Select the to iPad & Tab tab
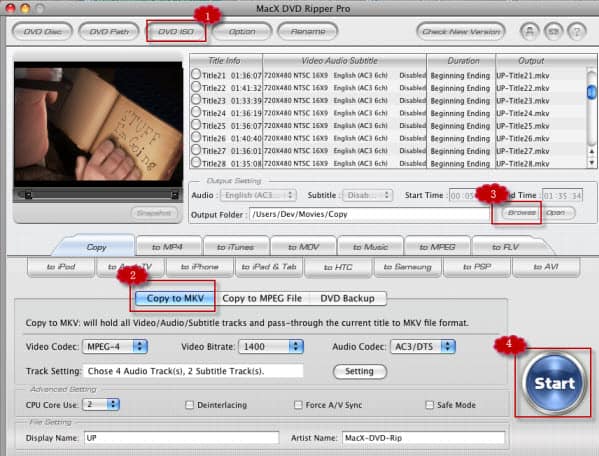Image resolution: width=599 pixels, height=456 pixels. click(x=269, y=267)
